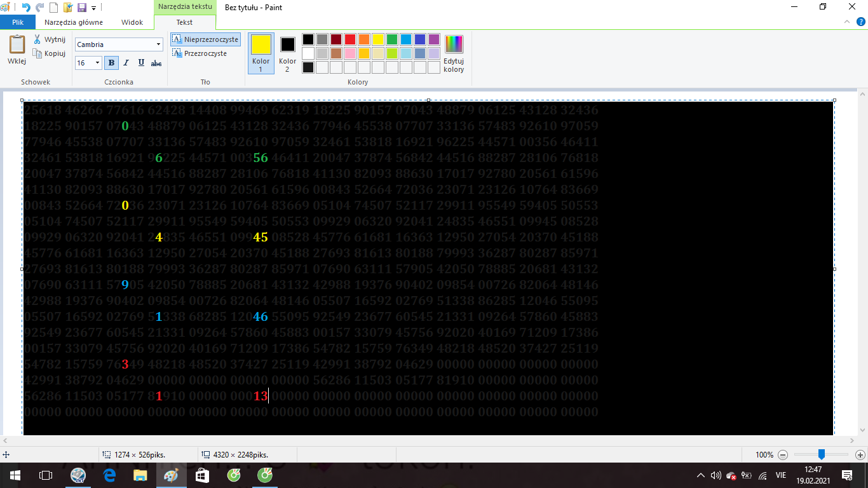Click the undo arrow in title bar
The width and height of the screenshot is (868, 488).
(26, 8)
